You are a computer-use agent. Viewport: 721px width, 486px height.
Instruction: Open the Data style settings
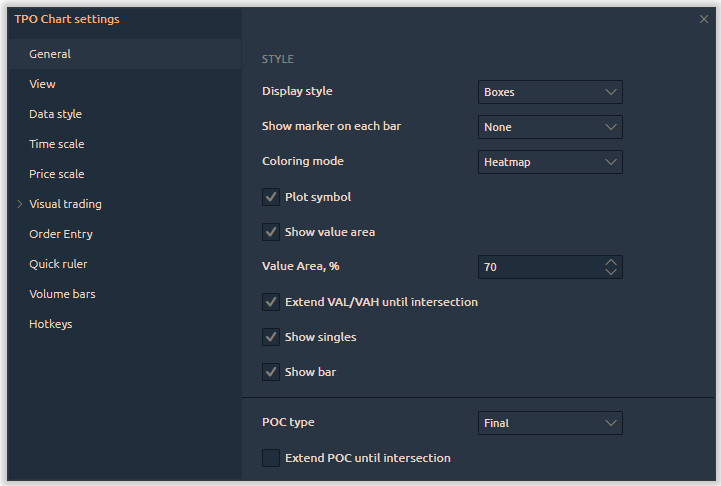(56, 114)
